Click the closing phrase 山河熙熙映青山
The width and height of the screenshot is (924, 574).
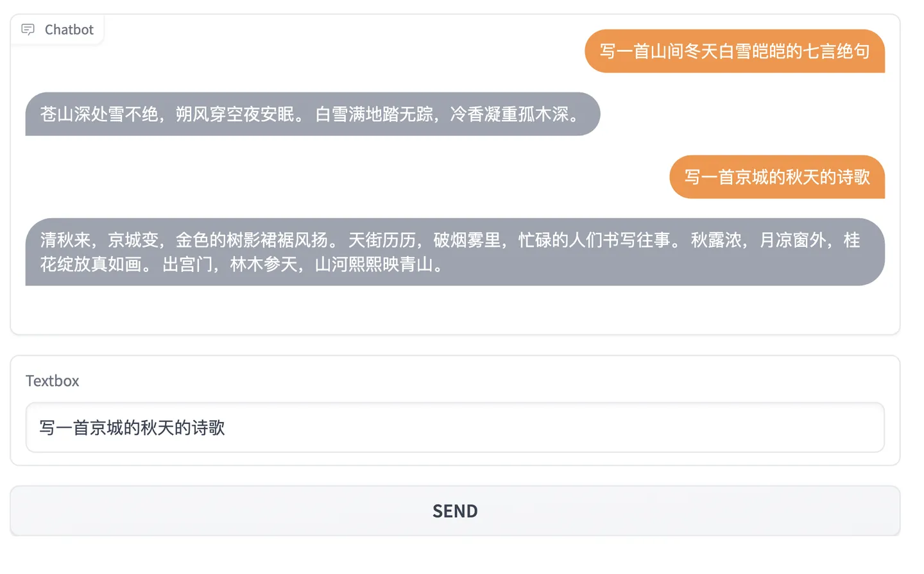pyautogui.click(x=373, y=265)
